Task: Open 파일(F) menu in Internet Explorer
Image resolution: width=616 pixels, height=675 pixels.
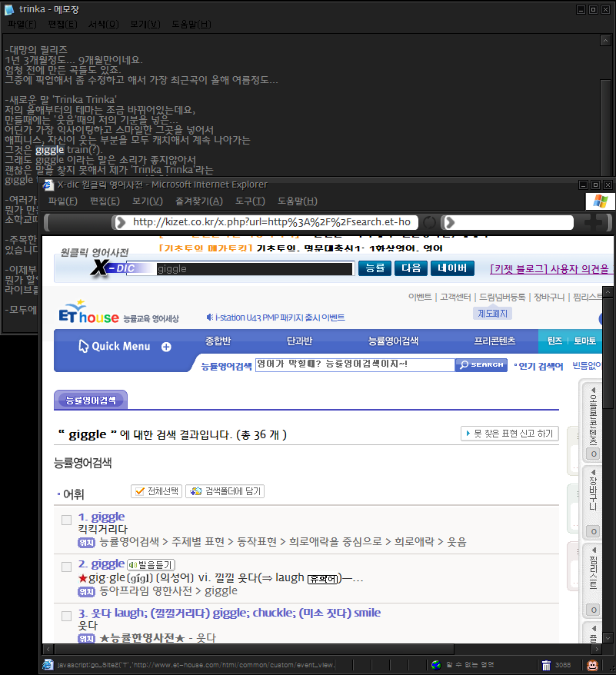Action: (63, 201)
